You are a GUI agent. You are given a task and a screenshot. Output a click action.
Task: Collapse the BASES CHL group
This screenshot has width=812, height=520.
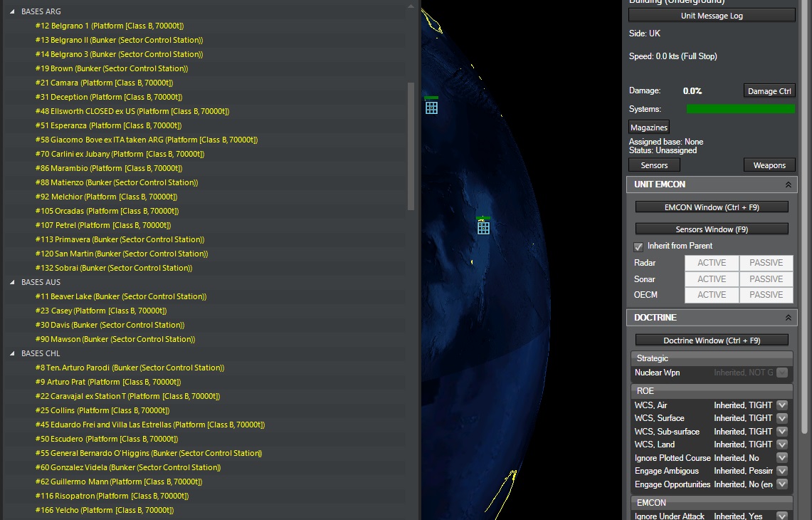[x=12, y=353]
